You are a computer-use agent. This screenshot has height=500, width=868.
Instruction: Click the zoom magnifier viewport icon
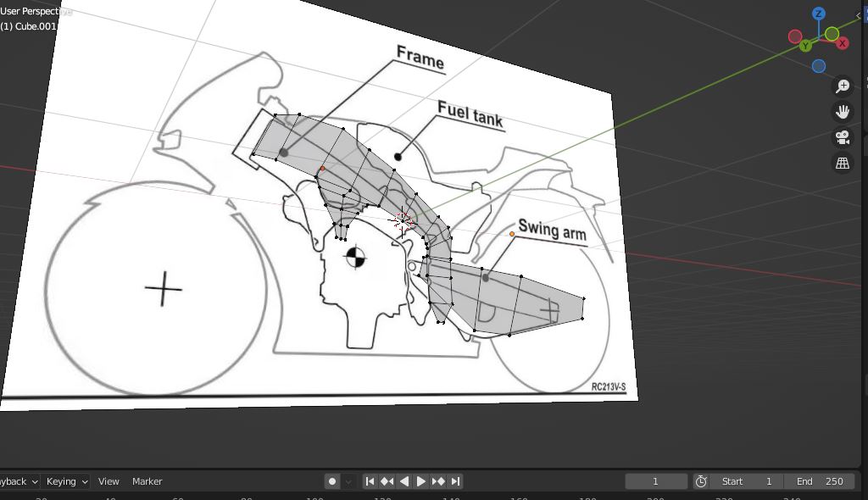point(843,86)
